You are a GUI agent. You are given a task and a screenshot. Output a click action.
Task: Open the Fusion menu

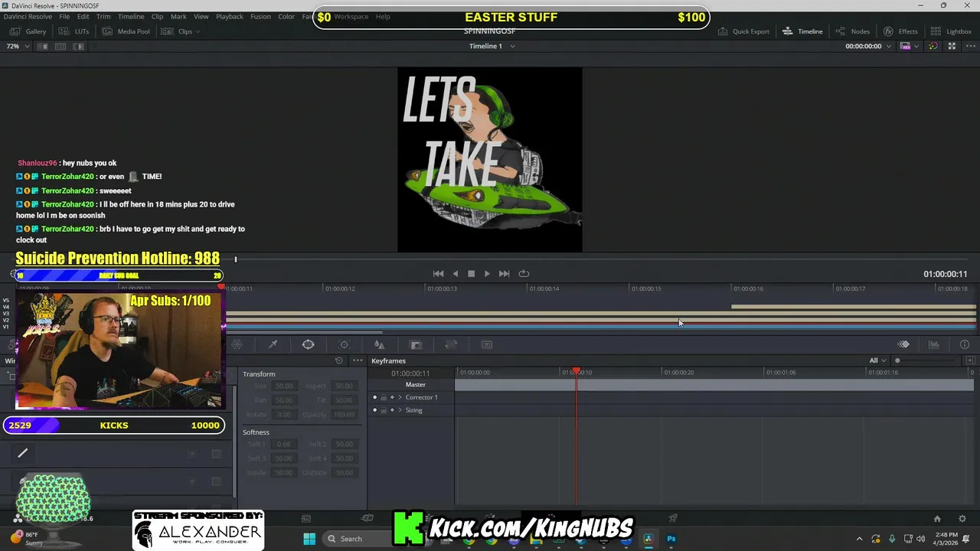[x=260, y=16]
